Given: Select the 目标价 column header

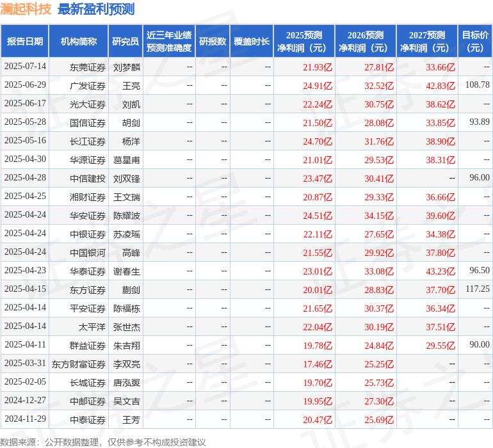Looking at the screenshot, I should click(x=475, y=42).
